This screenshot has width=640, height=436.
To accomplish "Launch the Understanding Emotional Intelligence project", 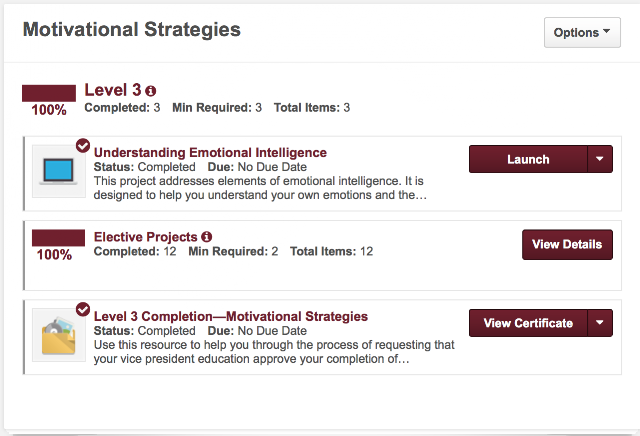I will (528, 159).
